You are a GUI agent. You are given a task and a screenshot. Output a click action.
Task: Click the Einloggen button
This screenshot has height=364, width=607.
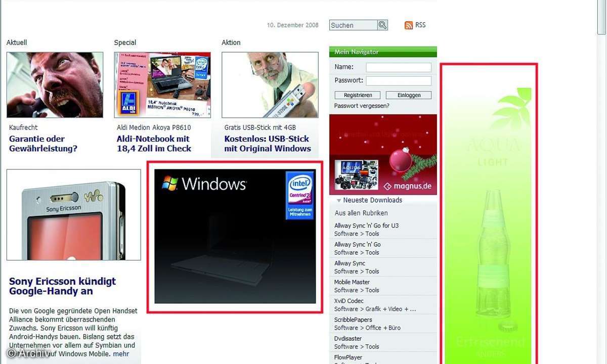coord(409,95)
